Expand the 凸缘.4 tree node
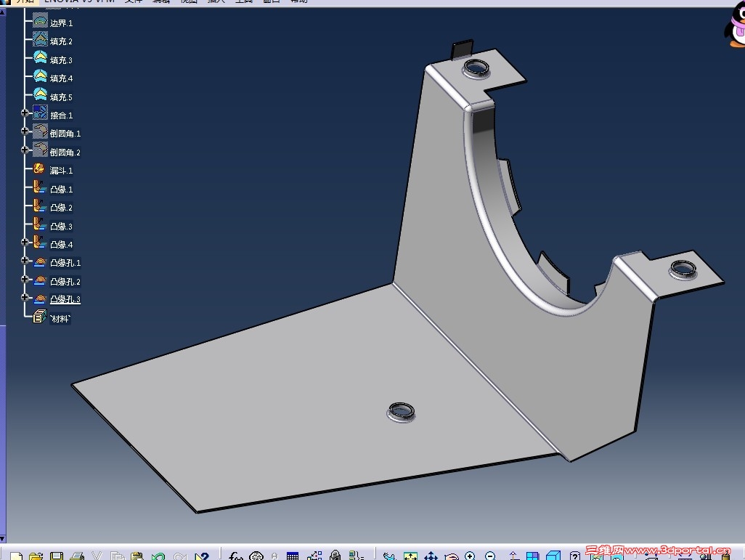745x560 pixels. pyautogui.click(x=25, y=242)
